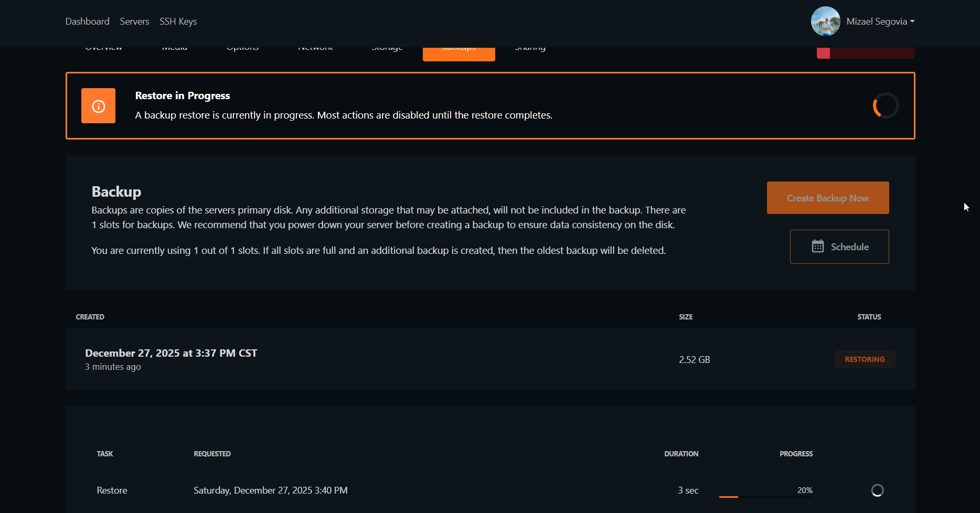Viewport: 980px width, 513px height.
Task: Click the Restore task name
Action: click(x=112, y=490)
